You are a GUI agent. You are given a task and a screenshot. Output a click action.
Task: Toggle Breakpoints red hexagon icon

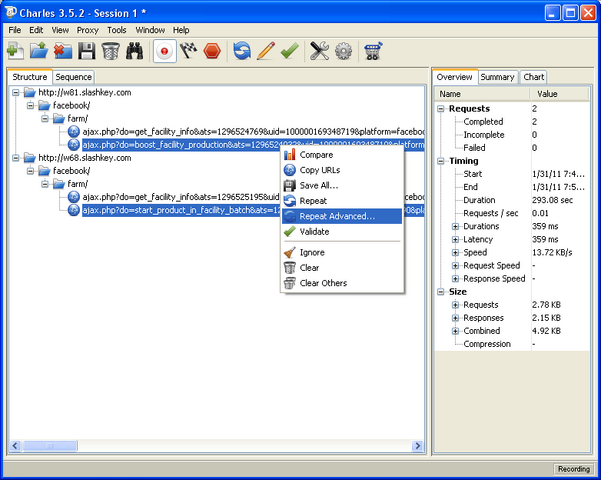pos(212,51)
